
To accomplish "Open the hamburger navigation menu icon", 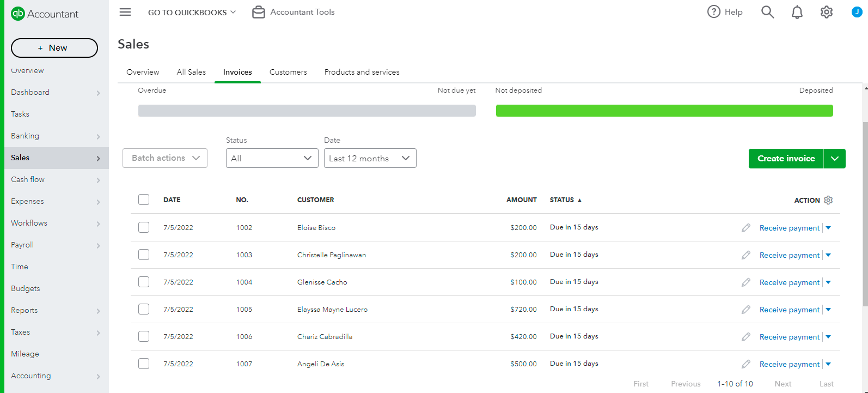I will click(125, 12).
